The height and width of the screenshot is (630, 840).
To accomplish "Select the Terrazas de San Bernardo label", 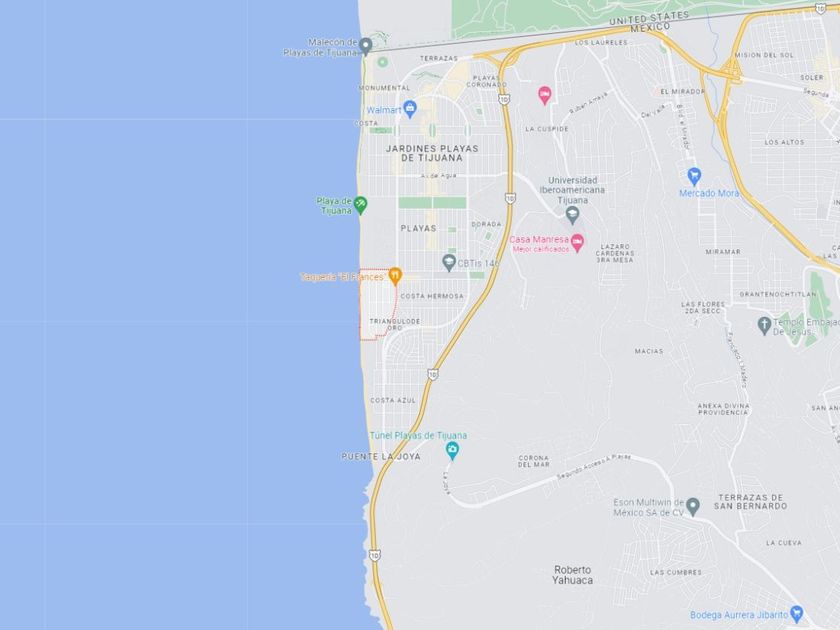I will (750, 501).
